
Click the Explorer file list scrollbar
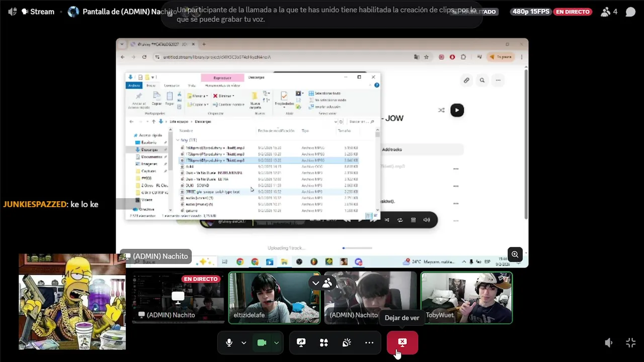377,171
